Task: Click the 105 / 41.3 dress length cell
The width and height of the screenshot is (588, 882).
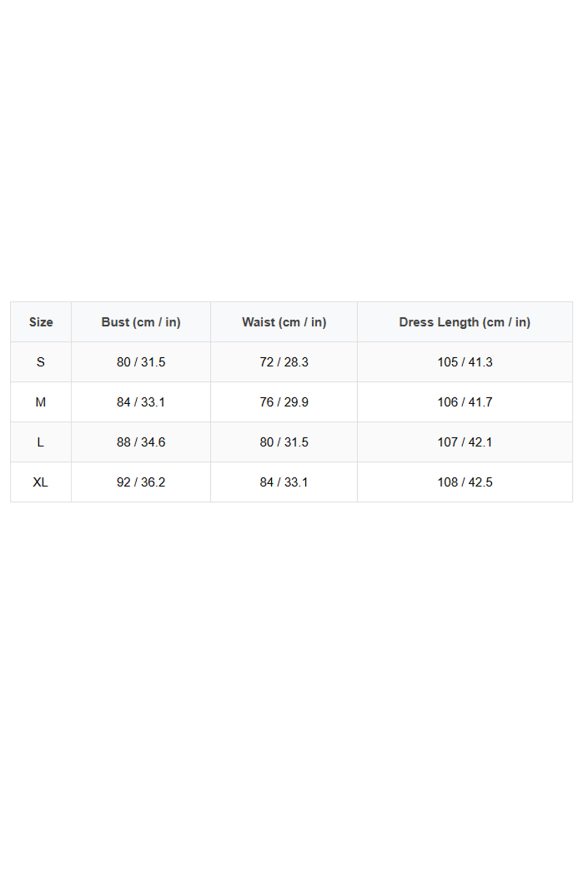Action: tap(465, 362)
